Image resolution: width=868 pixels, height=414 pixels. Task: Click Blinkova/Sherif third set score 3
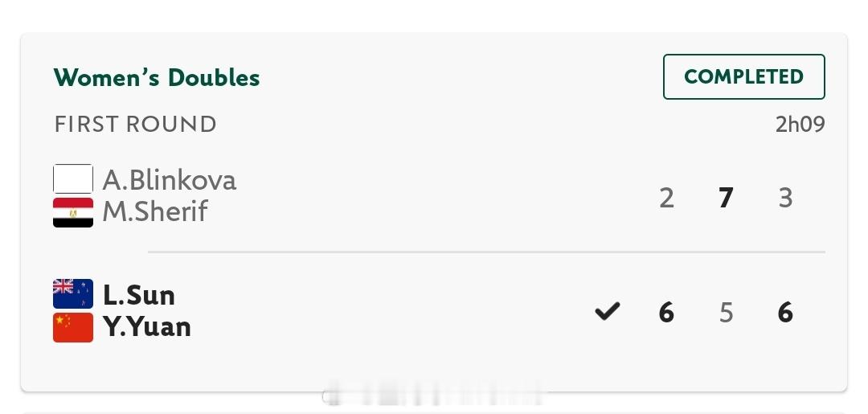[785, 198]
